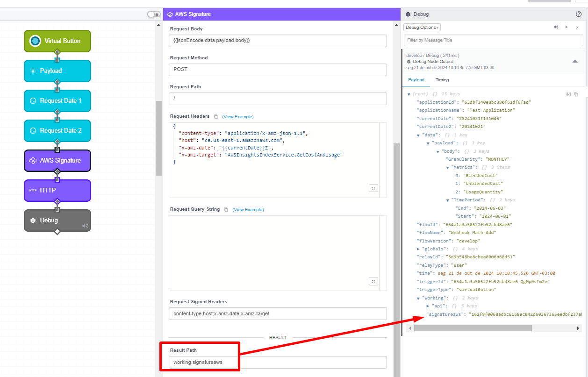This screenshot has width=588, height=377.
Task: Open View Example link for Request Headers
Action: 238,117
